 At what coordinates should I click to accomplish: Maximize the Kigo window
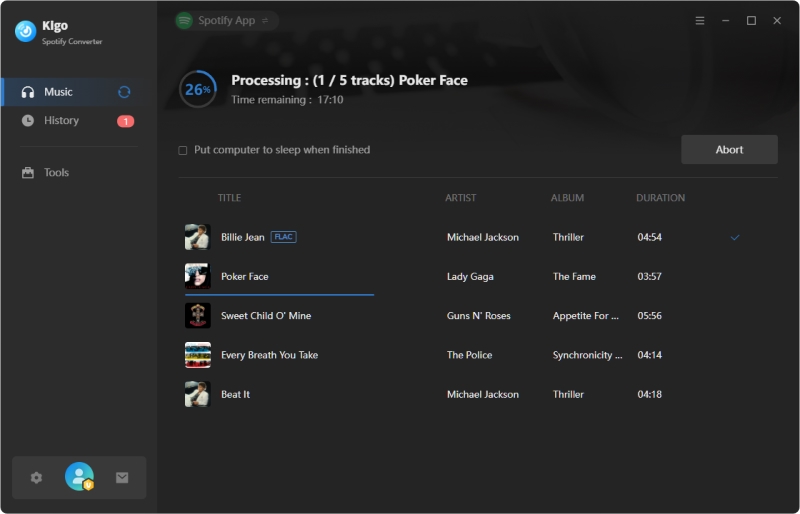point(752,20)
